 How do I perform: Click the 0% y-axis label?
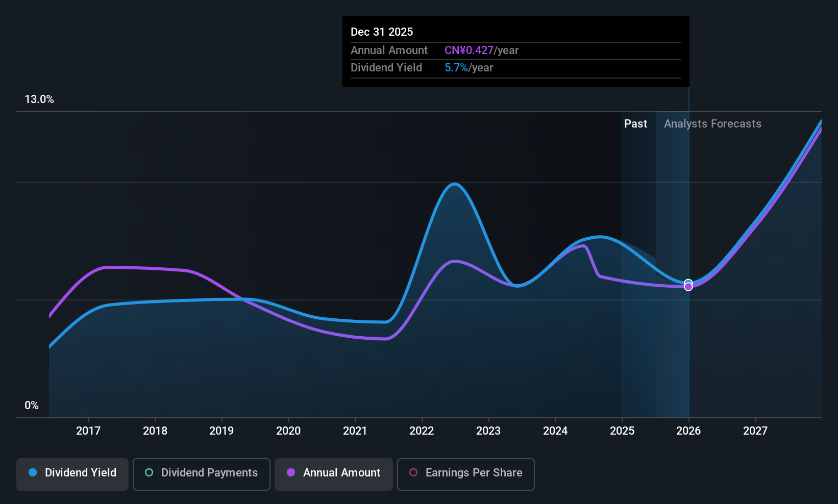coord(32,406)
